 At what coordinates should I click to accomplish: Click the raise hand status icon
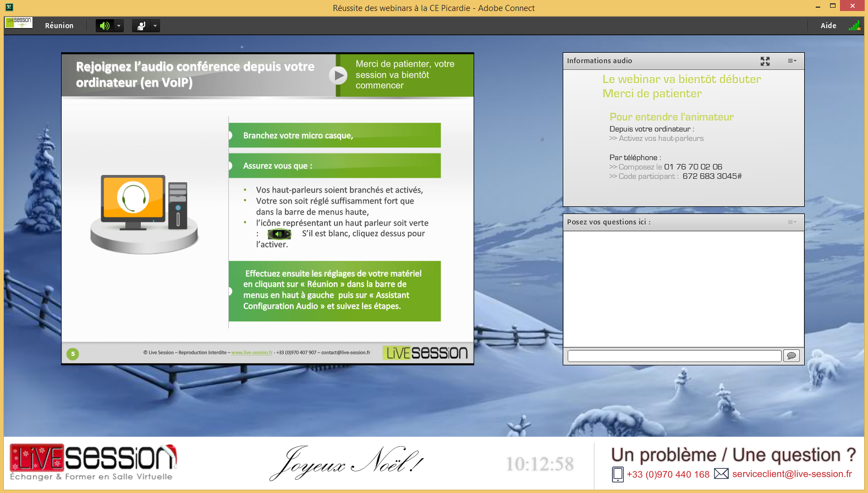[x=141, y=26]
